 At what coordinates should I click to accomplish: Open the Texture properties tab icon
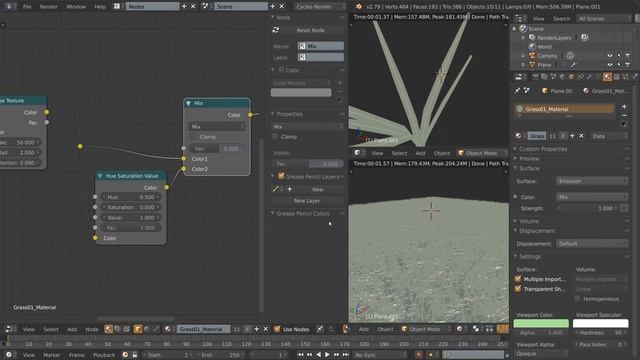tap(616, 77)
